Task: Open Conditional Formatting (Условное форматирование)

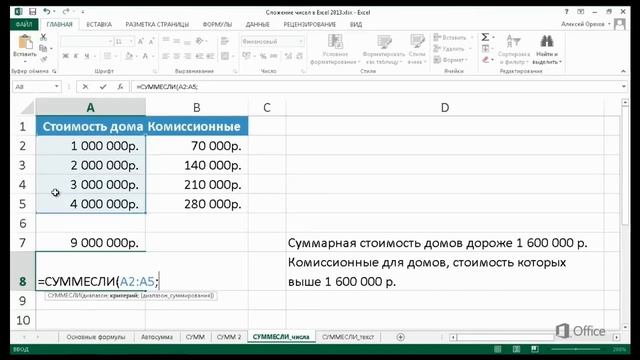Action: [335, 49]
